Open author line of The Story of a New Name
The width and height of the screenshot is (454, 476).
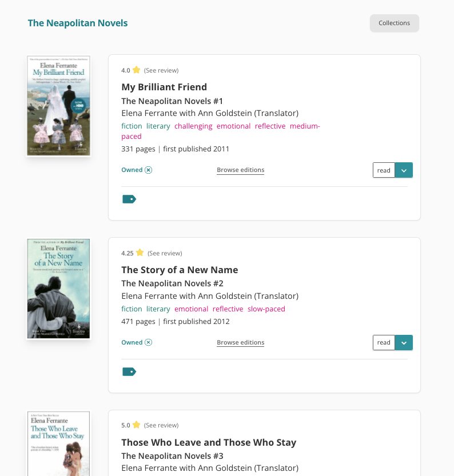tap(210, 296)
